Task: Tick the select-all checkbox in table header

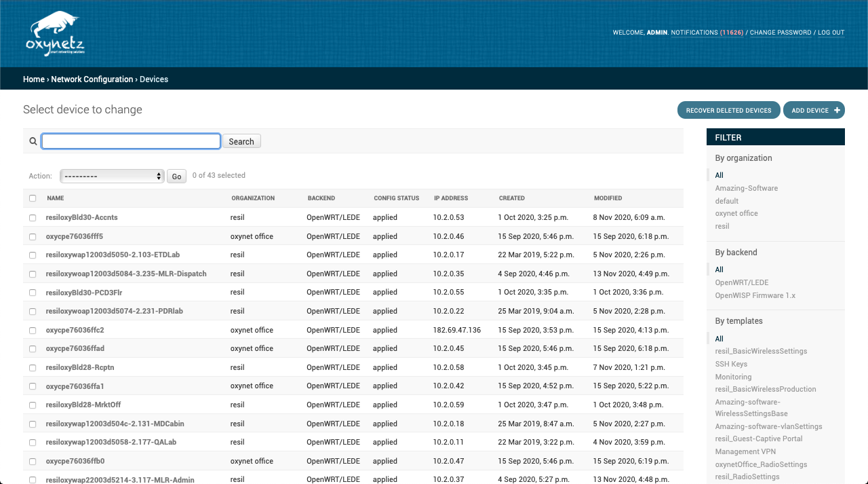Action: click(33, 198)
